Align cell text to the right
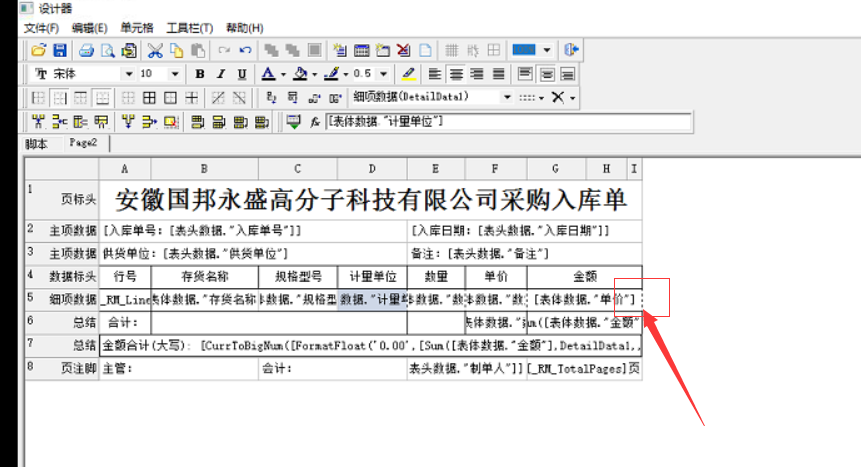 pos(477,74)
